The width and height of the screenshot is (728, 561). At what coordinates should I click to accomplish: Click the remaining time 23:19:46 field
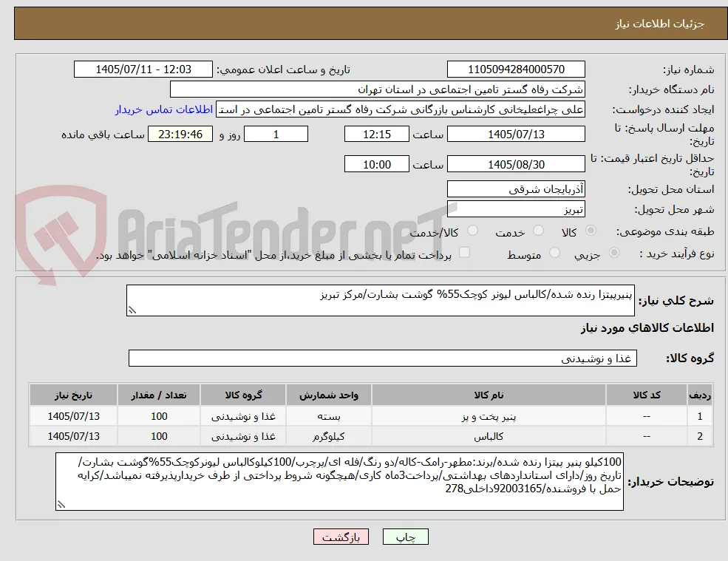[x=180, y=135]
